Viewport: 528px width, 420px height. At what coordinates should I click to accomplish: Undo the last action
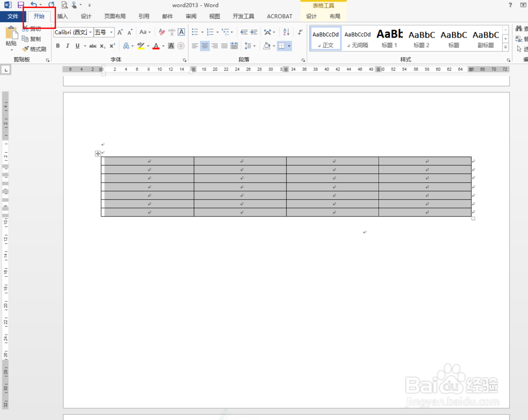click(x=34, y=5)
